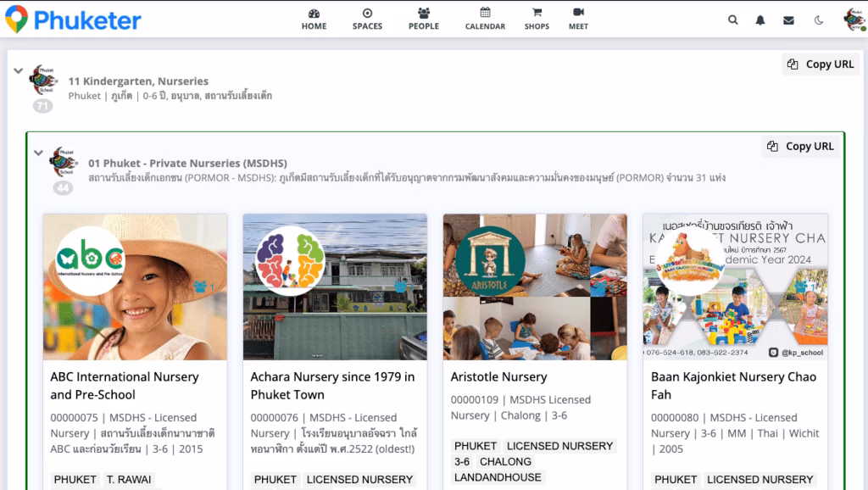868x490 pixels.
Task: Click PHUKET tag on Aristotle card
Action: click(476, 446)
